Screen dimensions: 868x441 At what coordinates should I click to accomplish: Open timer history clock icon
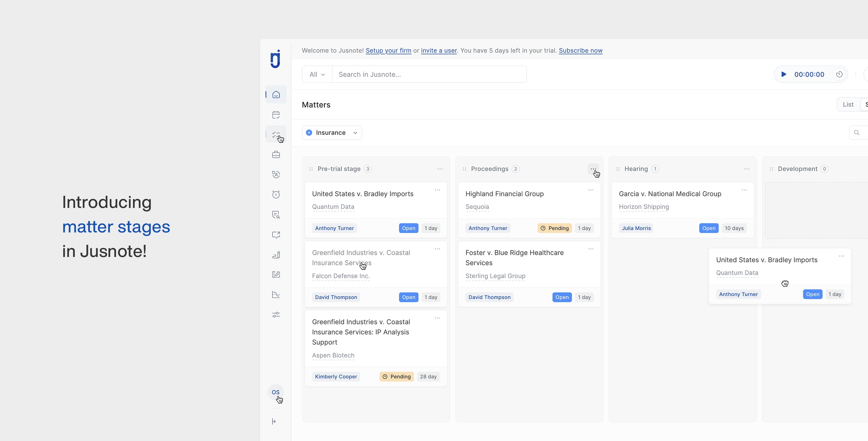coord(839,74)
